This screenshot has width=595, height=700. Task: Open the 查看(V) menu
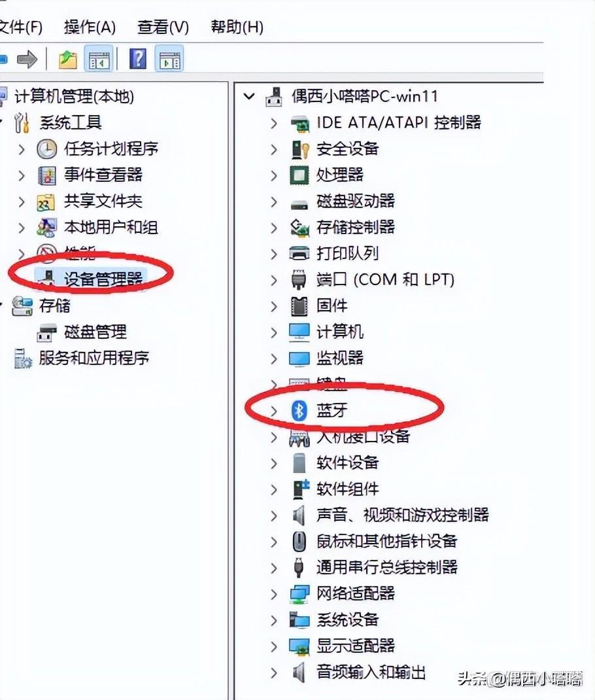pos(163,27)
